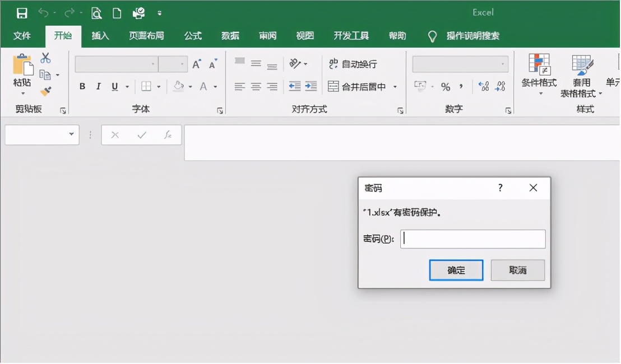Click the Fill Color bucket
The image size is (621, 364).
click(x=179, y=86)
